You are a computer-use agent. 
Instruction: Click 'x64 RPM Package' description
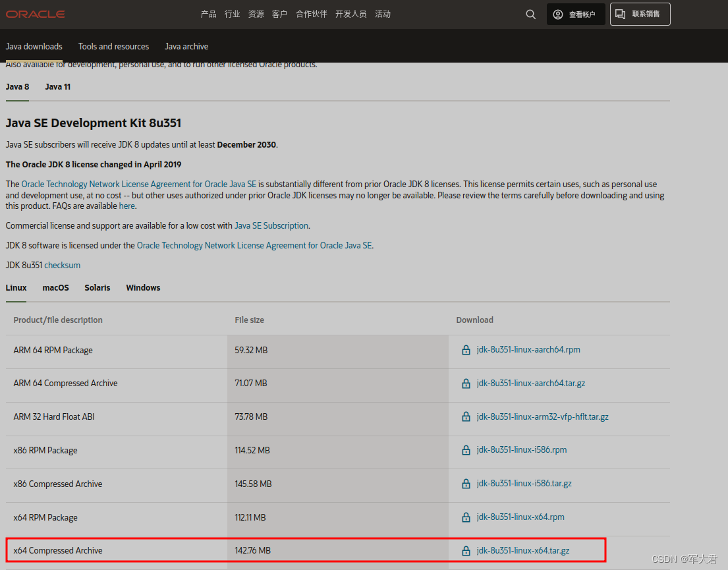(x=45, y=517)
